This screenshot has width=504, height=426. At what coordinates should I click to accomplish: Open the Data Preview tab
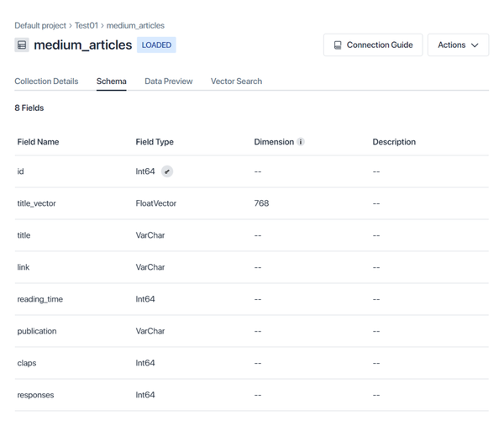tap(168, 82)
